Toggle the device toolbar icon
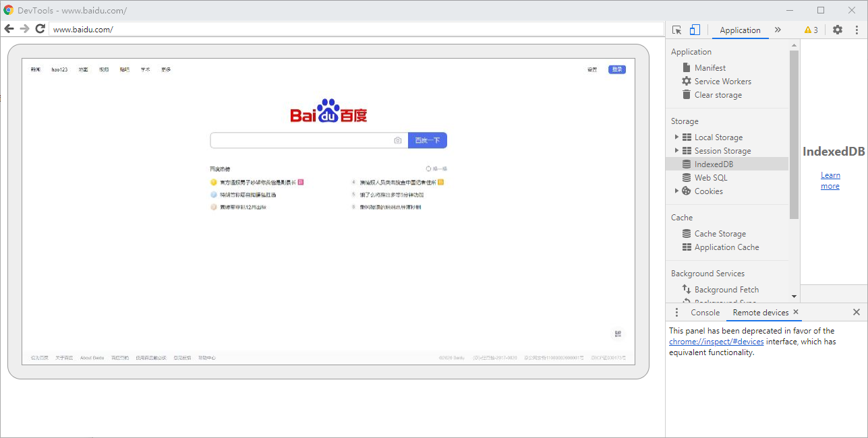868x438 pixels. tap(695, 30)
